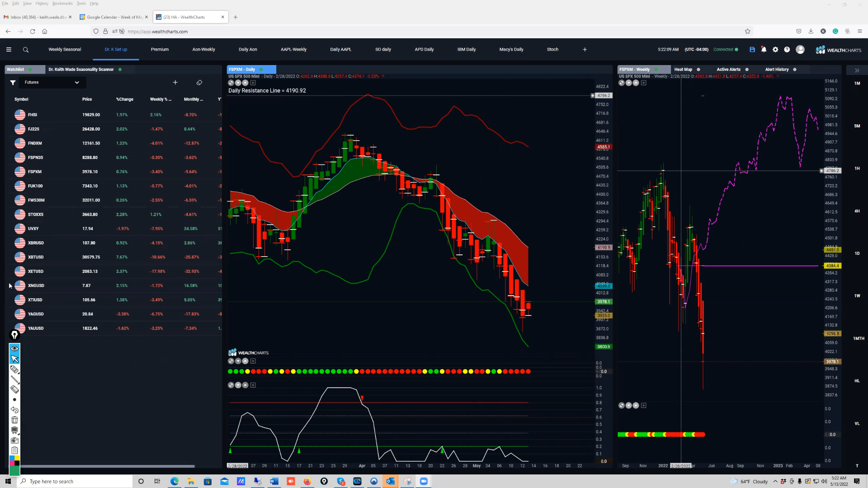Select the arrow cursor annotation tool
The width and height of the screenshot is (868, 488).
click(14, 359)
